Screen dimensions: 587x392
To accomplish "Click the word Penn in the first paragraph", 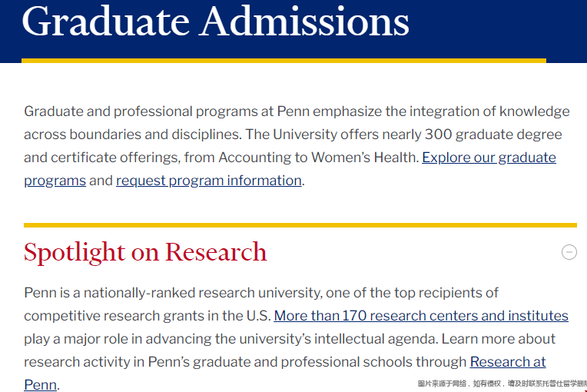I will coord(293,111).
